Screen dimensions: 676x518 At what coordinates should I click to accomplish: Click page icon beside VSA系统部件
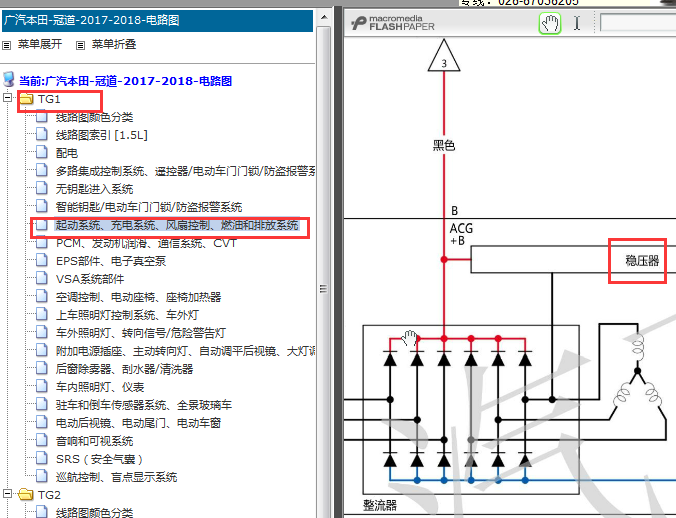point(42,278)
